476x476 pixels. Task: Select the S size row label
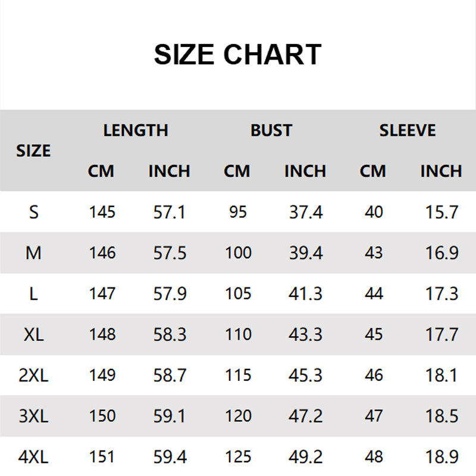[33, 212]
